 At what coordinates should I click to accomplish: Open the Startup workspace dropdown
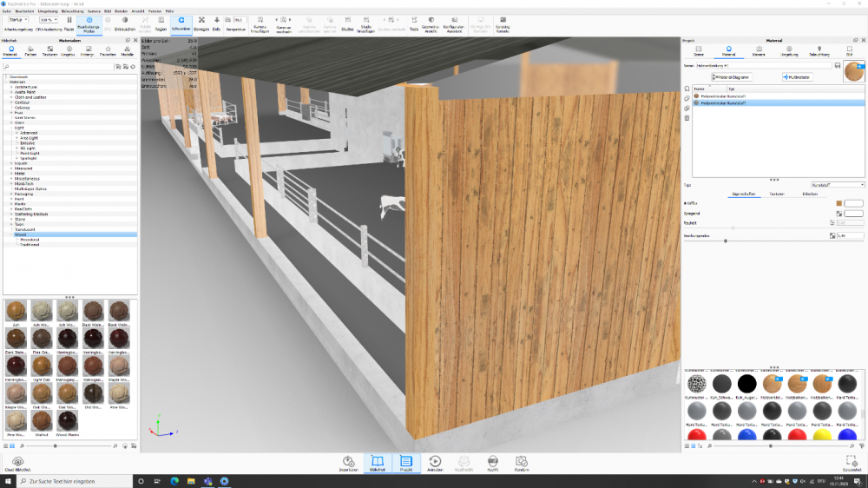pos(17,19)
